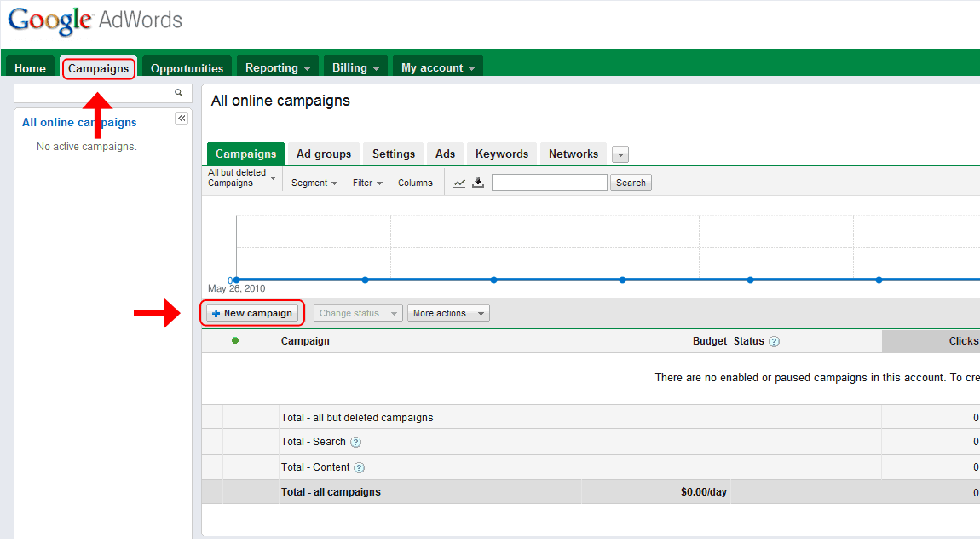Click the sidebar search magnifier icon

pyautogui.click(x=179, y=93)
